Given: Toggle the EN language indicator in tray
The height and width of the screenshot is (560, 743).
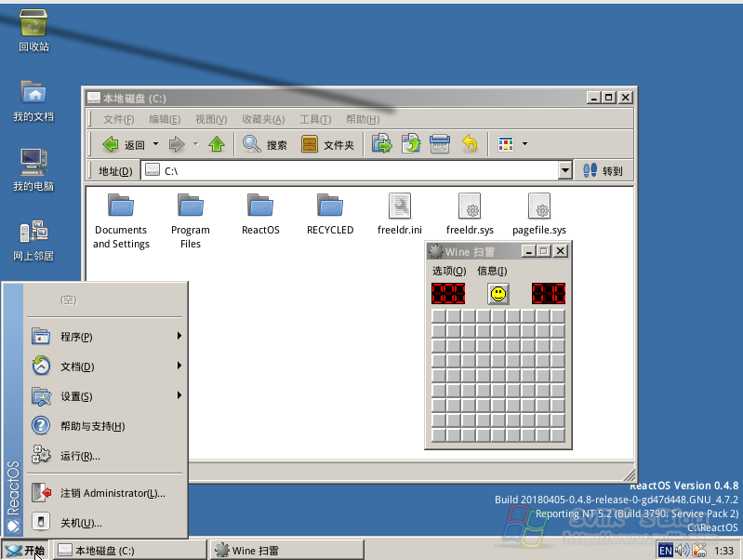Looking at the screenshot, I should coord(665,551).
